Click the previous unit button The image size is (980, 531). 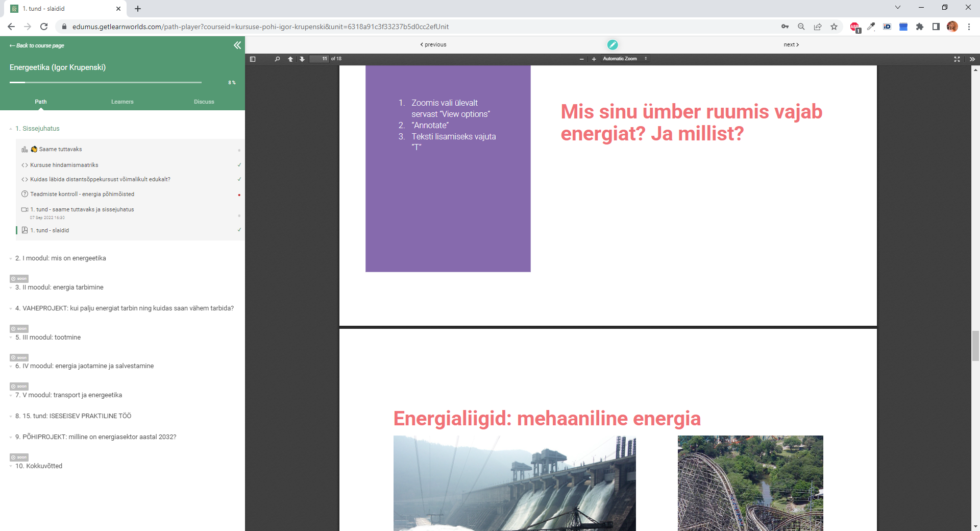coord(433,45)
